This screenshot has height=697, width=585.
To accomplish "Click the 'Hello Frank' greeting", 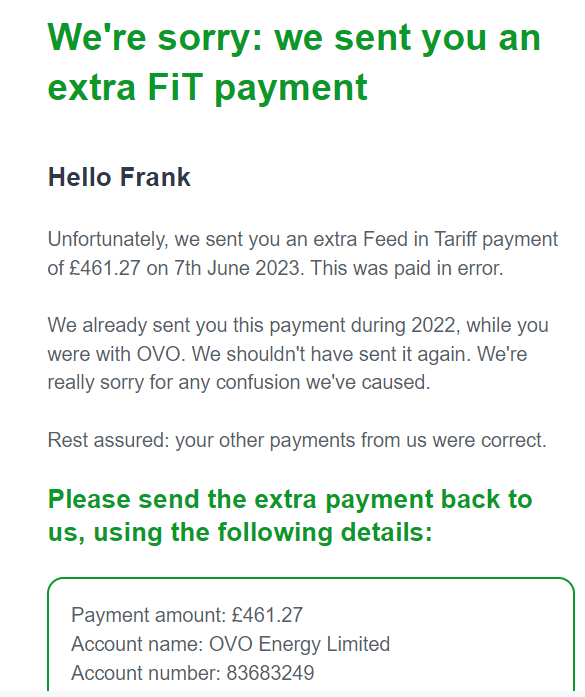I will point(119,177).
